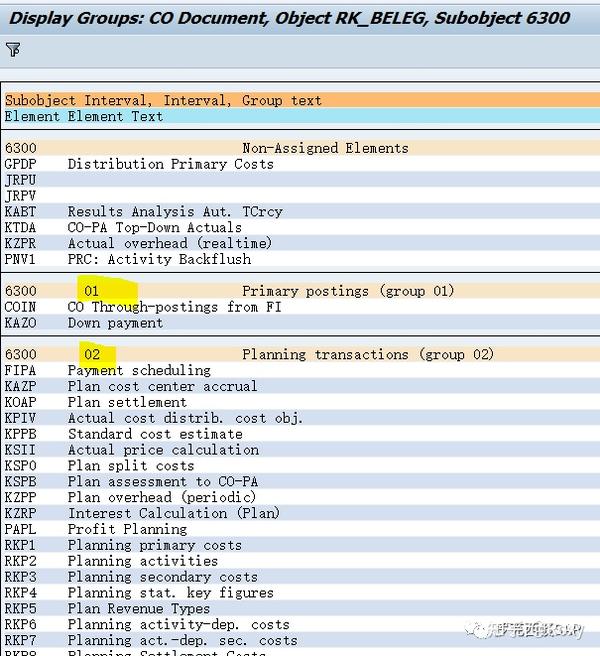Click the filter icon in the toolbar
Screen dimensions: 600x656
coord(13,50)
